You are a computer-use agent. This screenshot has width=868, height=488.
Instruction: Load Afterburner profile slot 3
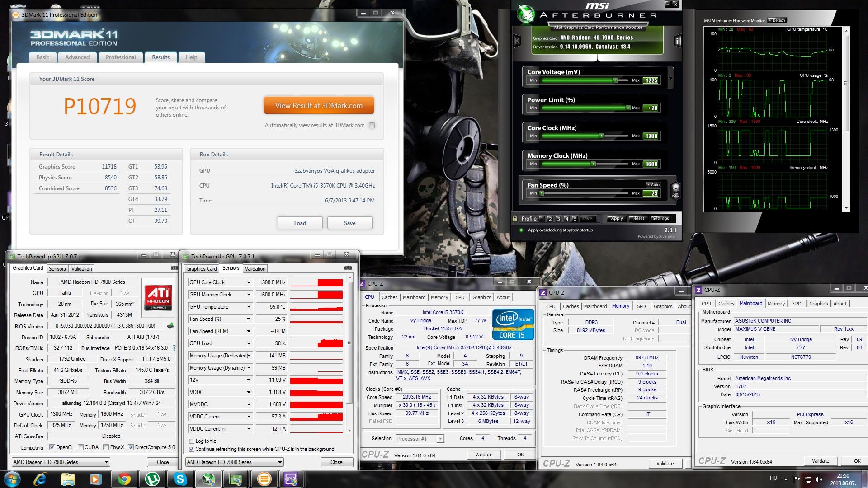point(558,219)
